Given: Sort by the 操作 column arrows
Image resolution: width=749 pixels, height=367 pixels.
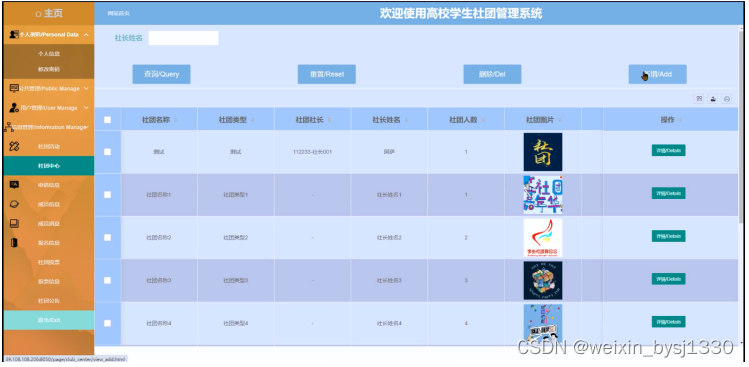Looking at the screenshot, I should [680, 120].
